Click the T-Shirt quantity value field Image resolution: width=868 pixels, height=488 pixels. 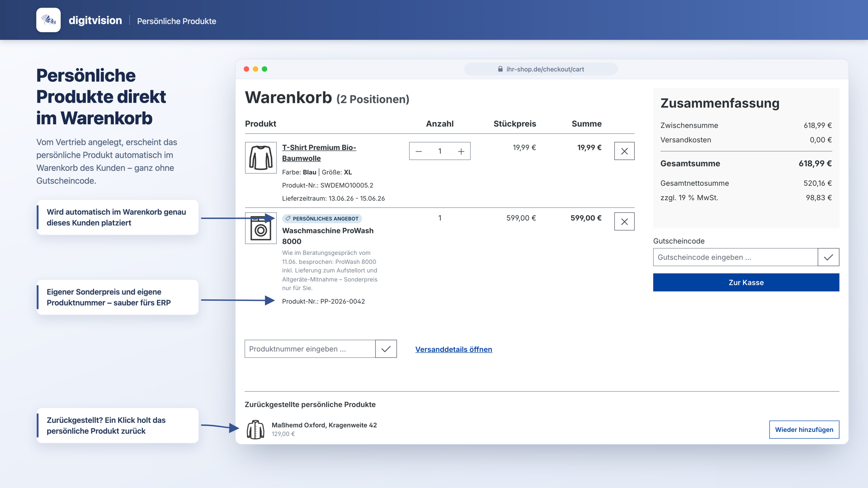pyautogui.click(x=440, y=151)
